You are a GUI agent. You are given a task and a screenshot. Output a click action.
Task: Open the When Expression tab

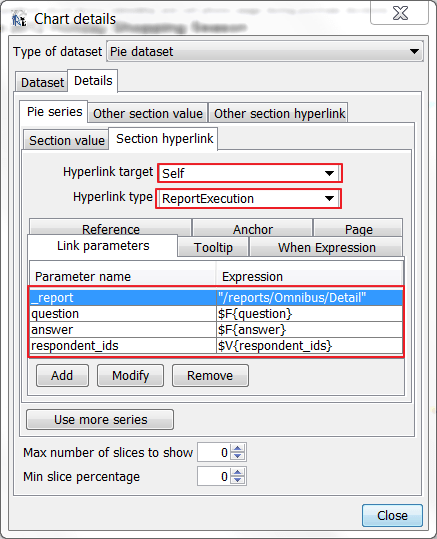(326, 247)
